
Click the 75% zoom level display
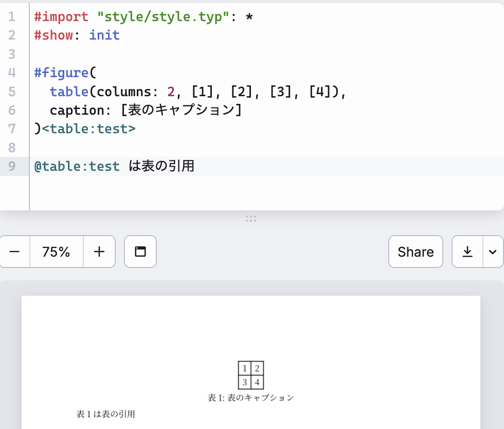57,252
